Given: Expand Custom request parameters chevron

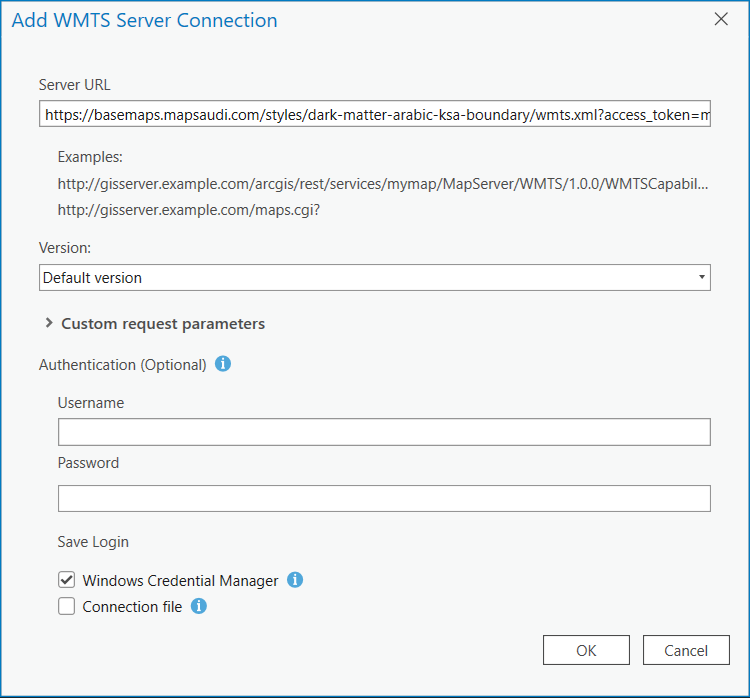Looking at the screenshot, I should pyautogui.click(x=49, y=323).
